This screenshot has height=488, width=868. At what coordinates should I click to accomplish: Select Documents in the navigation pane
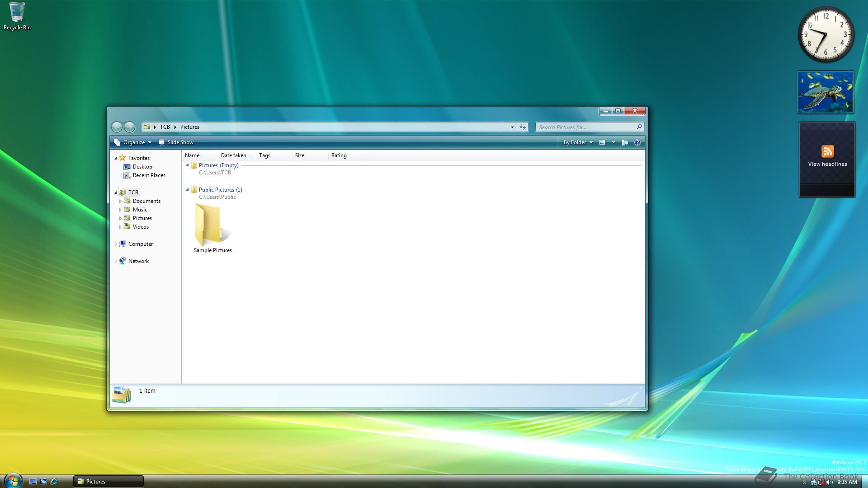coord(142,201)
